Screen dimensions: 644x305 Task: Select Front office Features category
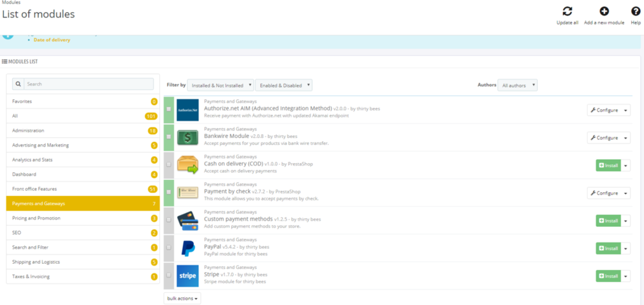pyautogui.click(x=83, y=189)
